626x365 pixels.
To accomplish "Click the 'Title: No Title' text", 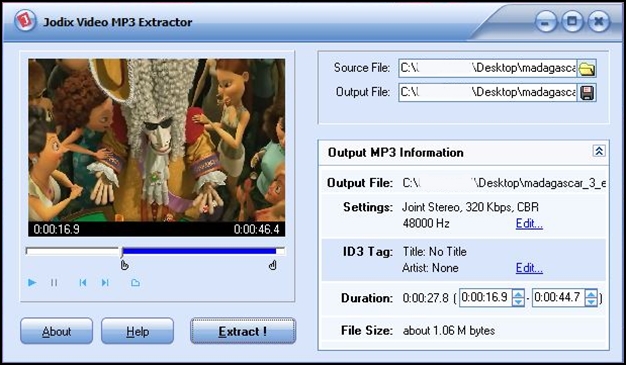I will pyautogui.click(x=435, y=252).
